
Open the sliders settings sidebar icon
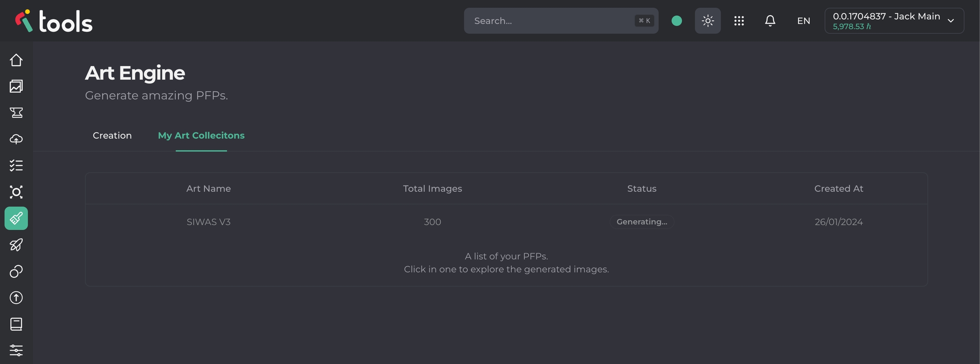[x=16, y=350]
